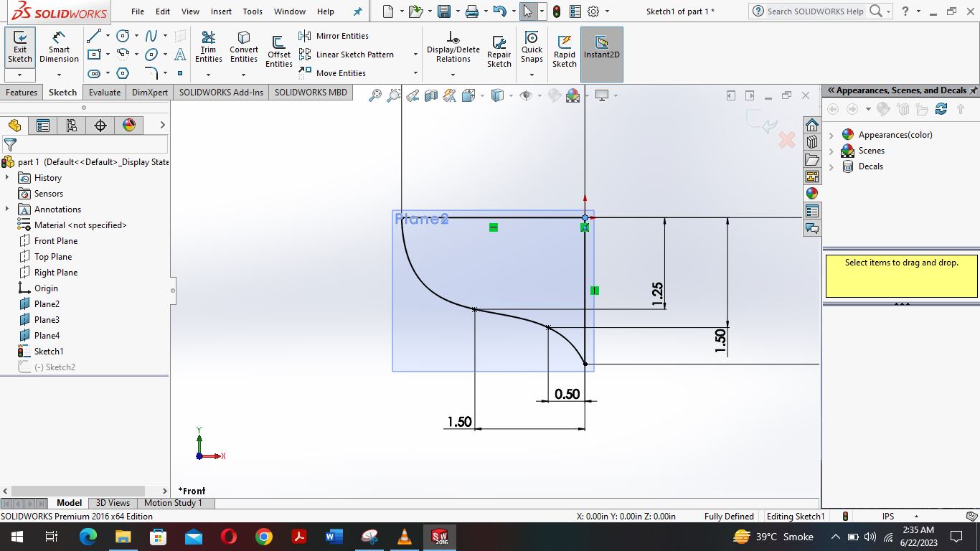Select Front Plane in the feature tree

coord(56,241)
